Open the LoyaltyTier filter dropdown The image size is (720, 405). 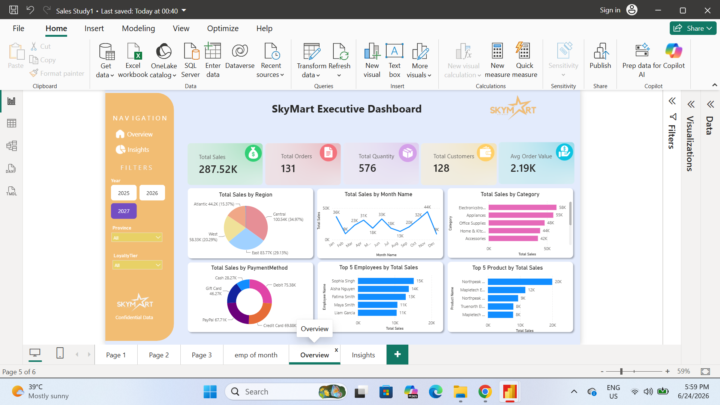click(137, 265)
